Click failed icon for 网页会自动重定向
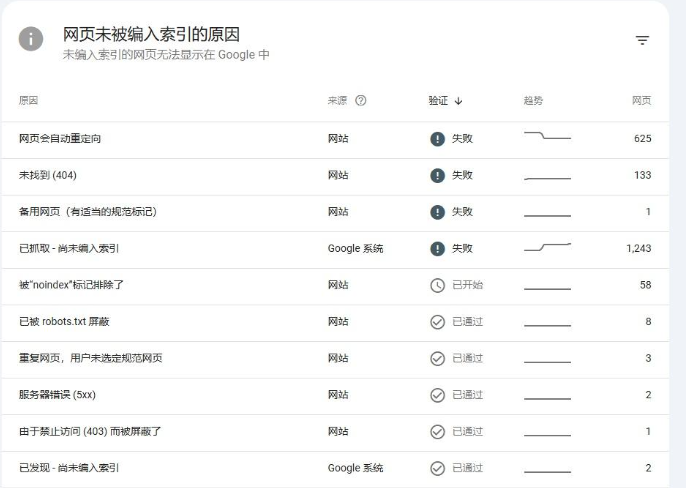686x488 pixels. pos(437,139)
